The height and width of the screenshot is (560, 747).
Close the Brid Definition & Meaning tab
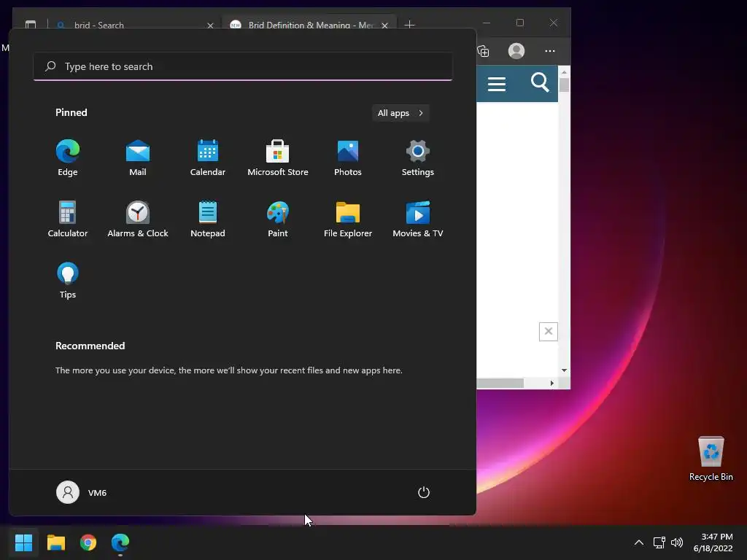pyautogui.click(x=384, y=26)
